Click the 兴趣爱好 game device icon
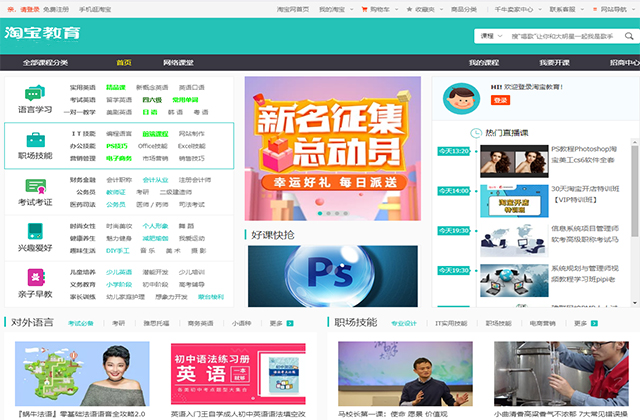640x420 pixels. [x=35, y=231]
